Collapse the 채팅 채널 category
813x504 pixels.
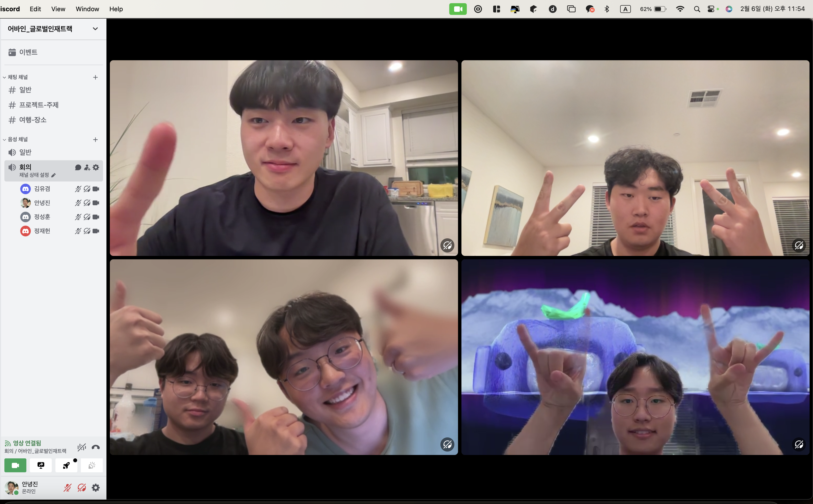pos(17,77)
